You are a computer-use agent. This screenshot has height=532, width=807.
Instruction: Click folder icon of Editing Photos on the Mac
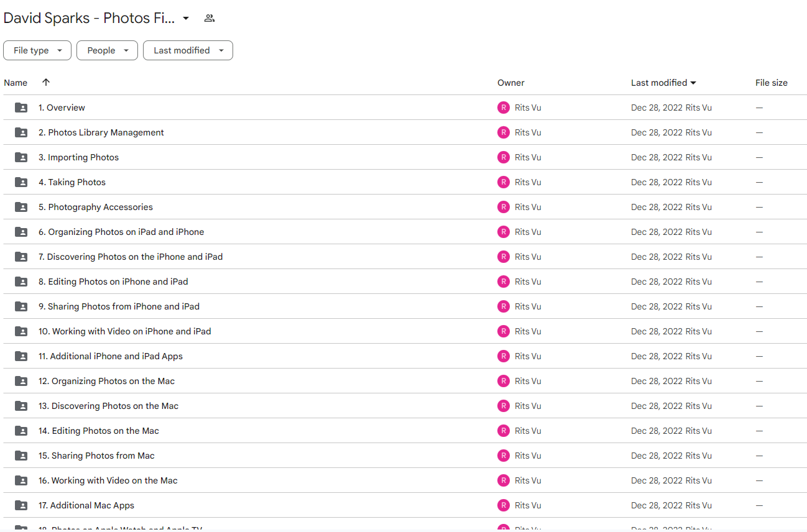21,431
